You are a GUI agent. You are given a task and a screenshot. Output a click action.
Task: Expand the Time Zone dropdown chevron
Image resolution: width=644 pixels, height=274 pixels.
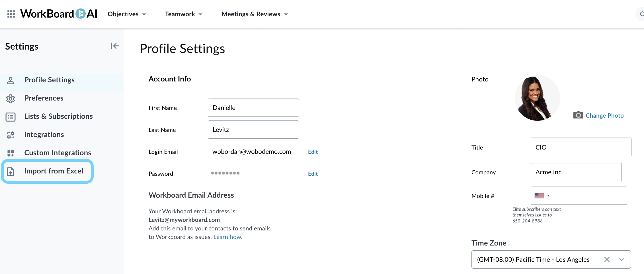tap(622, 259)
